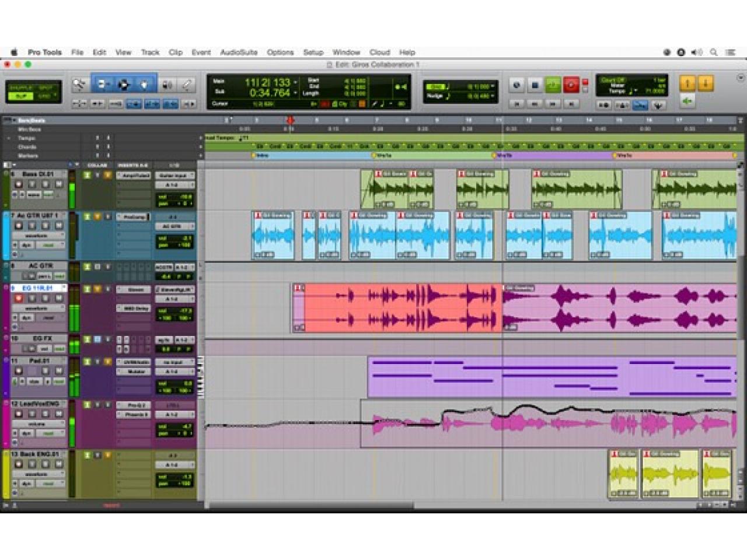Click the vol field on Bass DI track
This screenshot has height=560, width=747.
174,197
